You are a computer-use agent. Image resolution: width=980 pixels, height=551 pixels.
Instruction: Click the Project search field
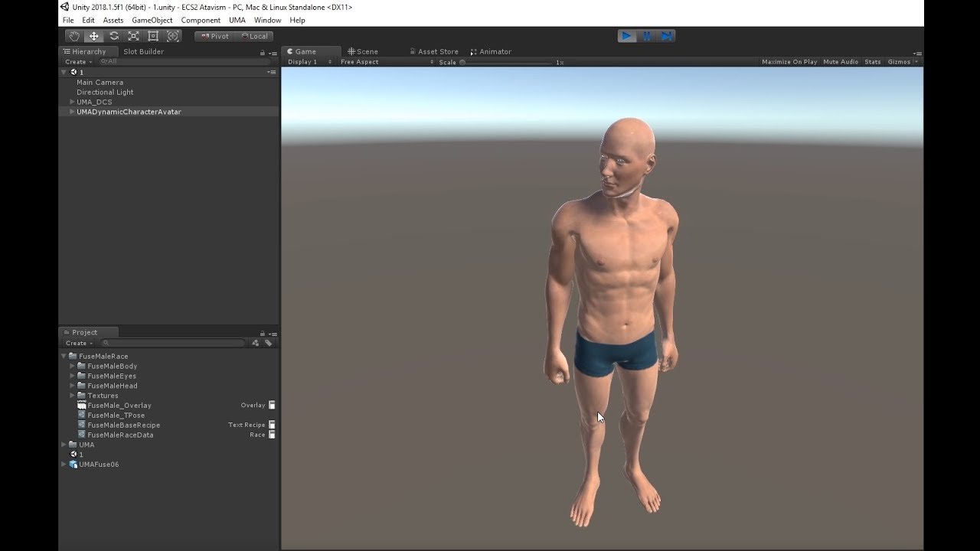[x=173, y=343]
